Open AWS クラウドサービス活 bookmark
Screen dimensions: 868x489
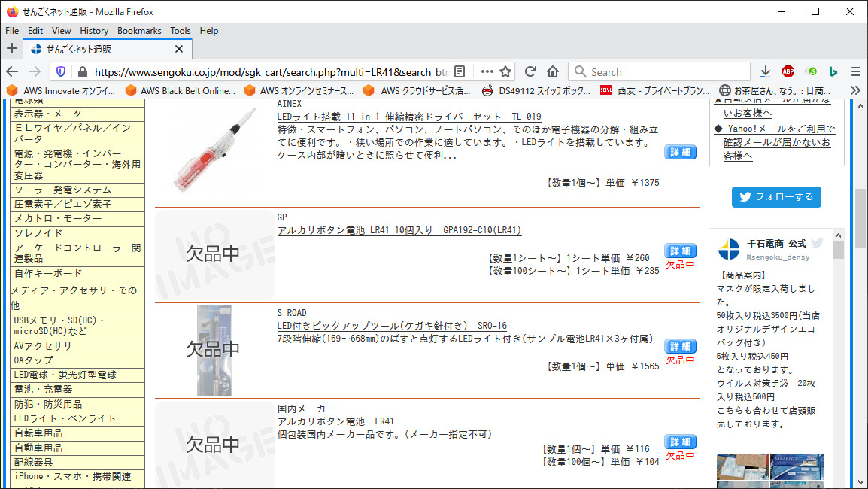(417, 90)
